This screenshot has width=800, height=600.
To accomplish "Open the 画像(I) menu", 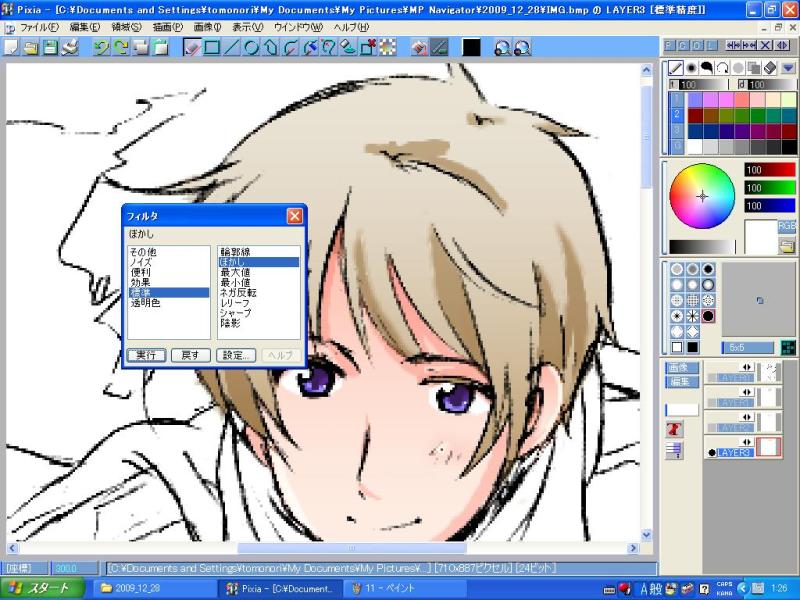I will click(207, 28).
